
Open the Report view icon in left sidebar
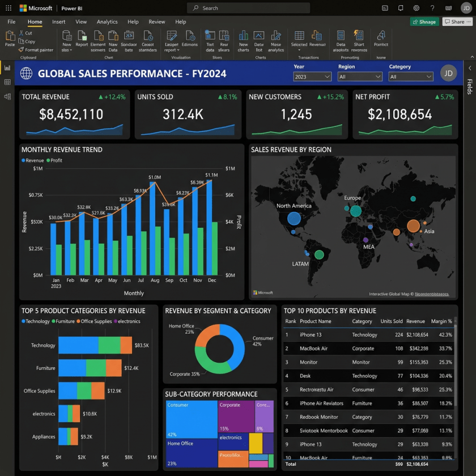(8, 68)
